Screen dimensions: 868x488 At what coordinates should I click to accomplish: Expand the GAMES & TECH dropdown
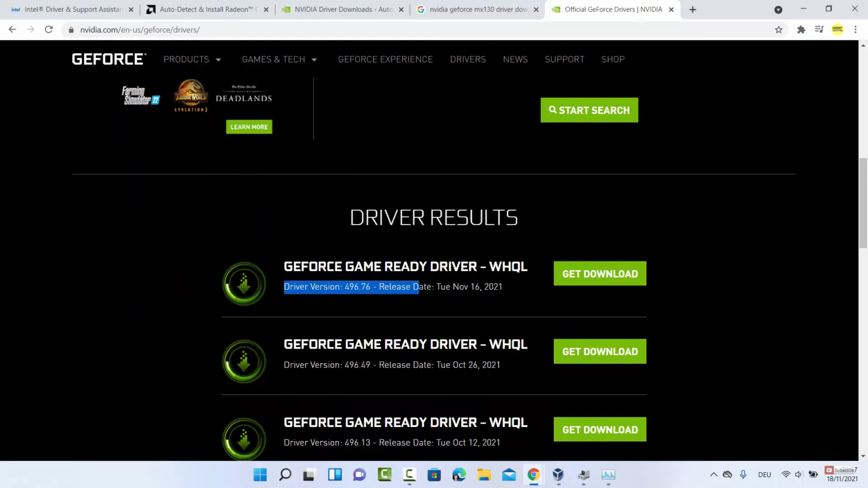(280, 59)
